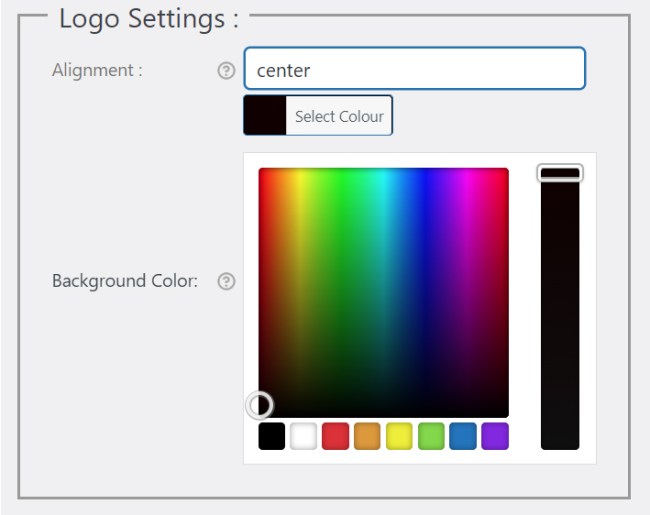Choose the white palette swatch

coord(303,436)
